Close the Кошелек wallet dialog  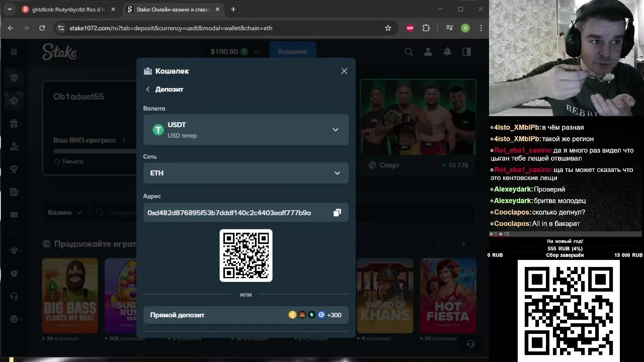[x=344, y=71]
